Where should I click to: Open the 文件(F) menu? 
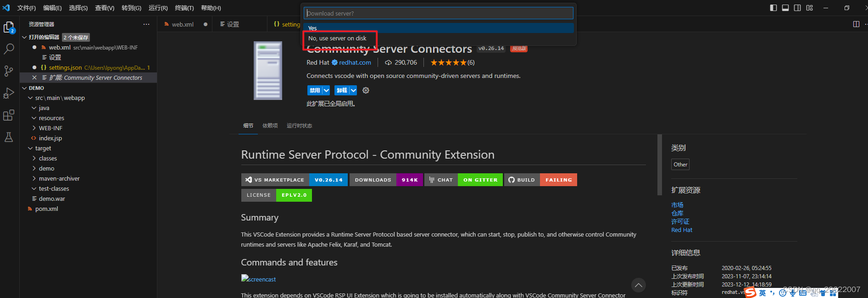pyautogui.click(x=27, y=8)
